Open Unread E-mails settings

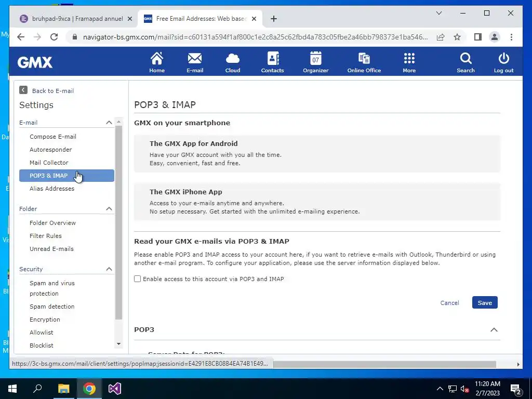click(x=51, y=249)
